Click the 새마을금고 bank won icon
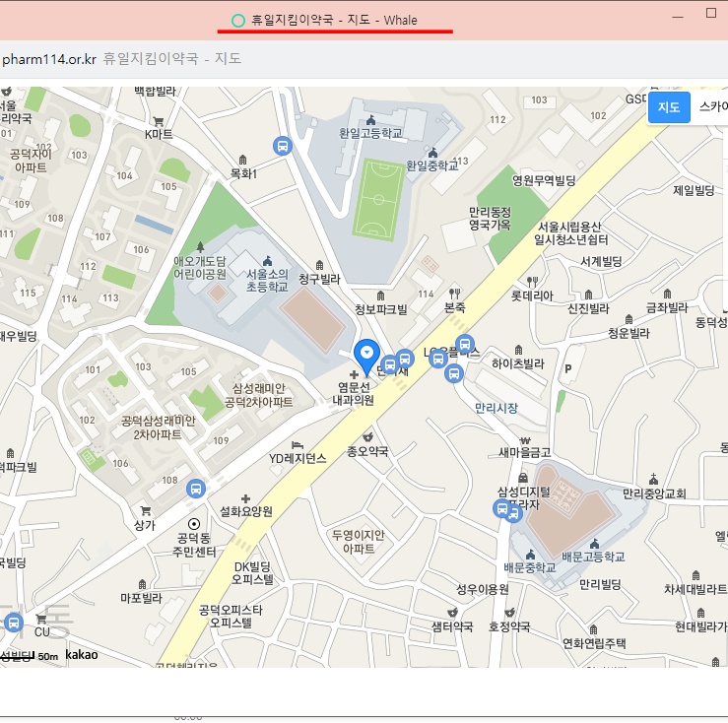The height and width of the screenshot is (723, 728). (525, 440)
